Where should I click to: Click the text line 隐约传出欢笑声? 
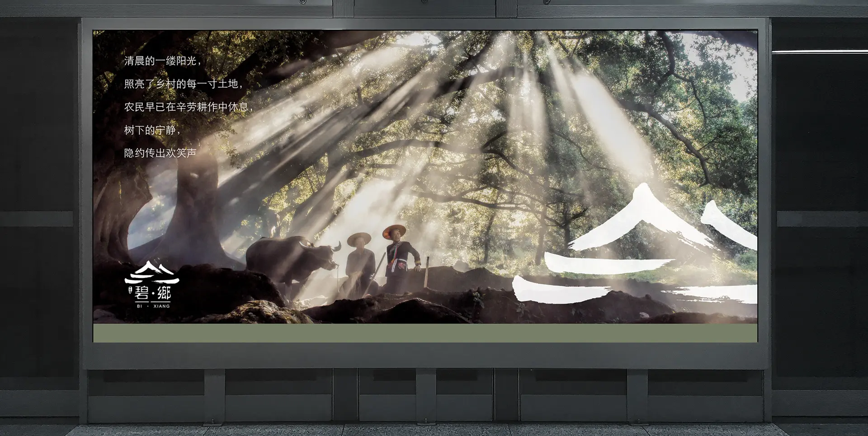[x=160, y=153]
